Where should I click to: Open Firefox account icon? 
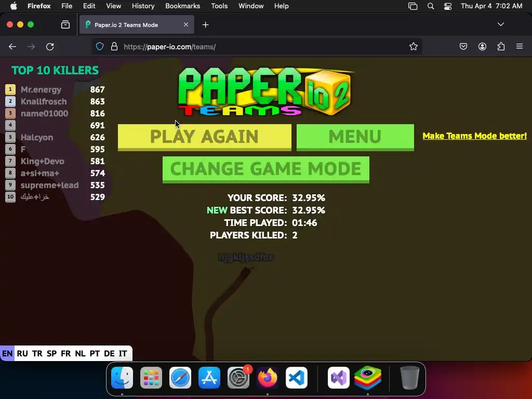[x=482, y=46]
